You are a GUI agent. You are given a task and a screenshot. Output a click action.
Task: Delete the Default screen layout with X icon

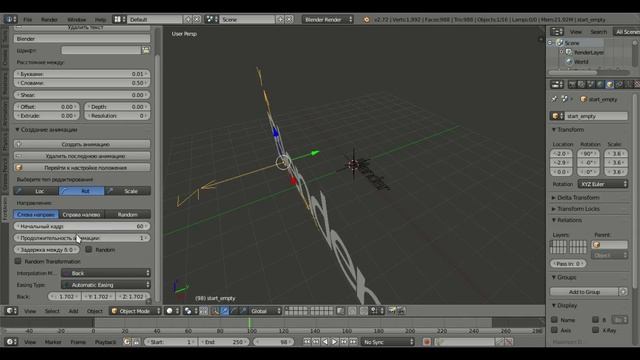click(197, 19)
